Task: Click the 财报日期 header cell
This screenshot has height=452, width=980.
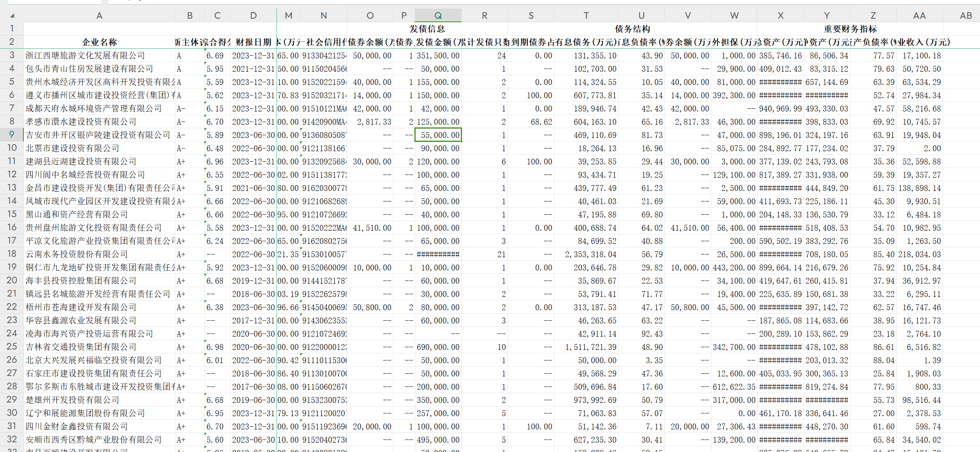Action: tap(253, 42)
